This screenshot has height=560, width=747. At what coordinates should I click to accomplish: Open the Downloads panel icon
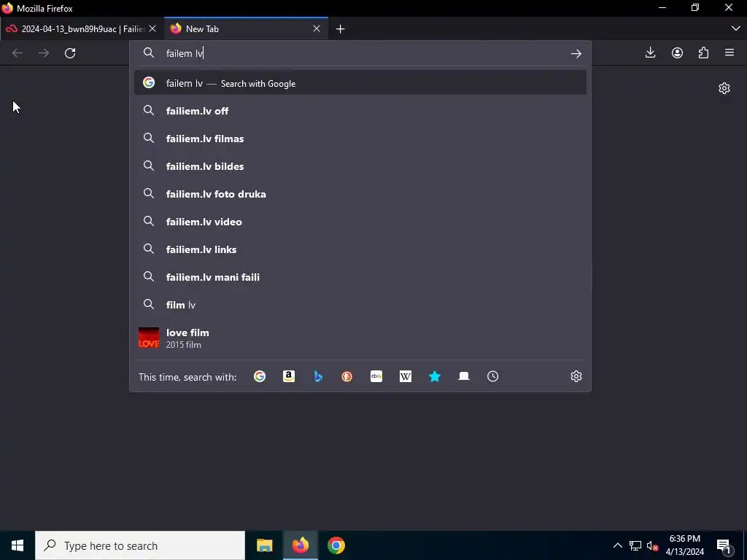(x=650, y=52)
